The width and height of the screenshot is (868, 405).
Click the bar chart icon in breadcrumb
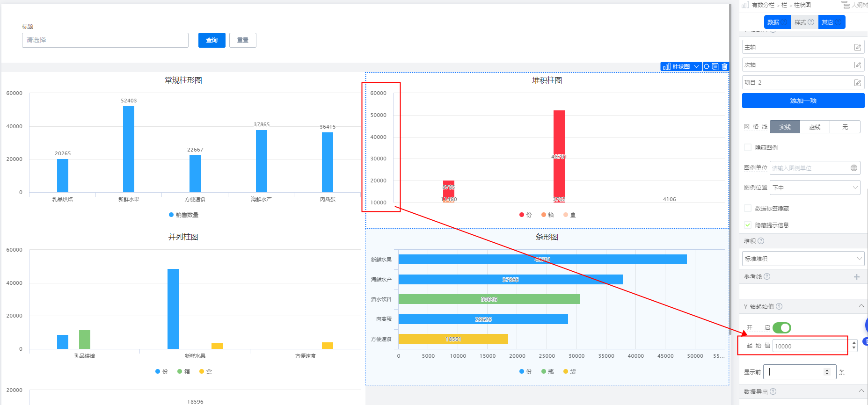pyautogui.click(x=745, y=5)
